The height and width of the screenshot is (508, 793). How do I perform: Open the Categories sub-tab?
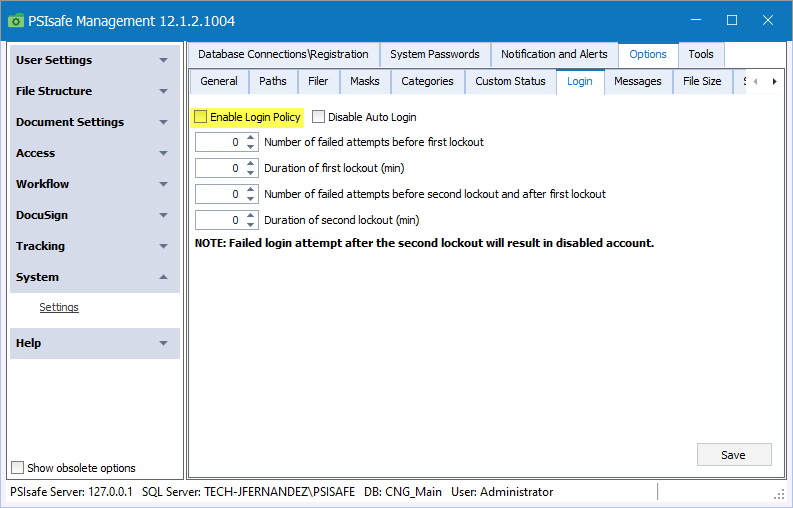coord(427,81)
